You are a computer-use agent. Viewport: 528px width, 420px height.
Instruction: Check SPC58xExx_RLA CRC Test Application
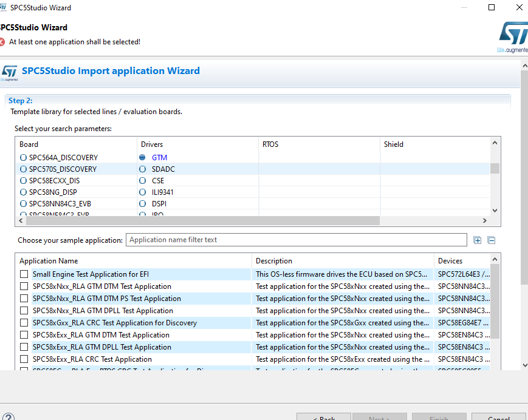pyautogui.click(x=24, y=359)
